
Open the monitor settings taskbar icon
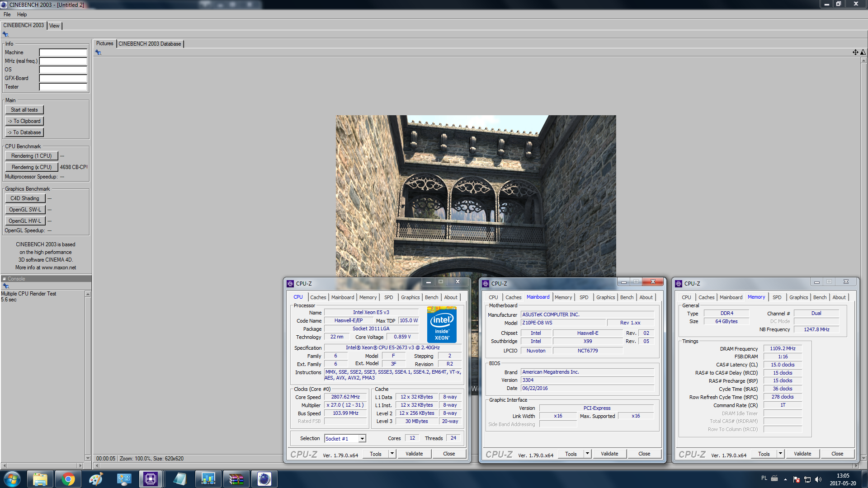(x=124, y=479)
